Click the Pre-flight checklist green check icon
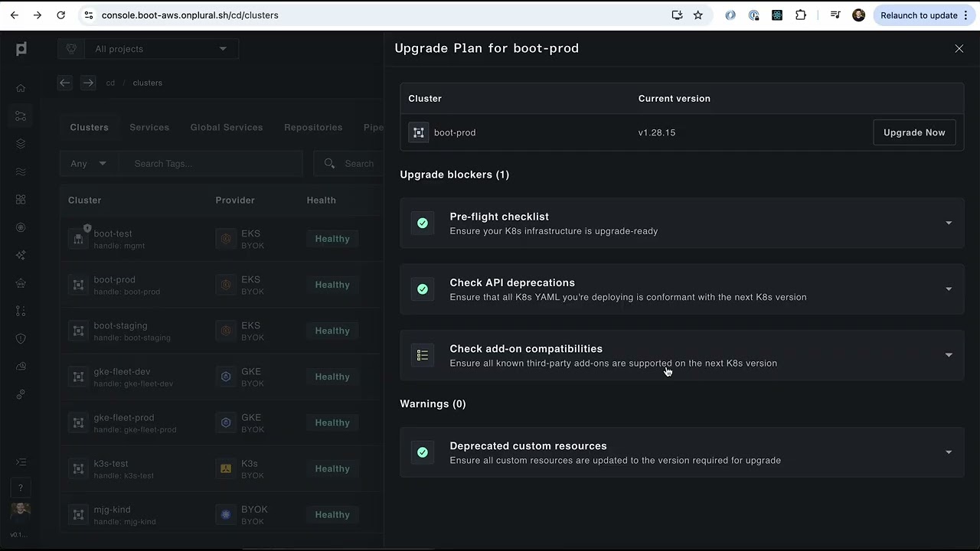980x551 pixels. tap(423, 223)
